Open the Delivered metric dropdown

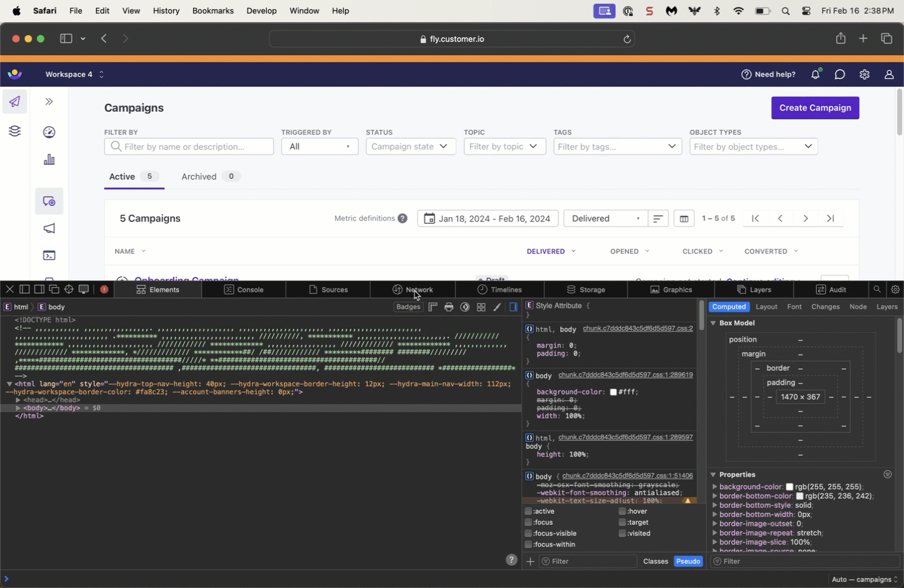(x=606, y=218)
